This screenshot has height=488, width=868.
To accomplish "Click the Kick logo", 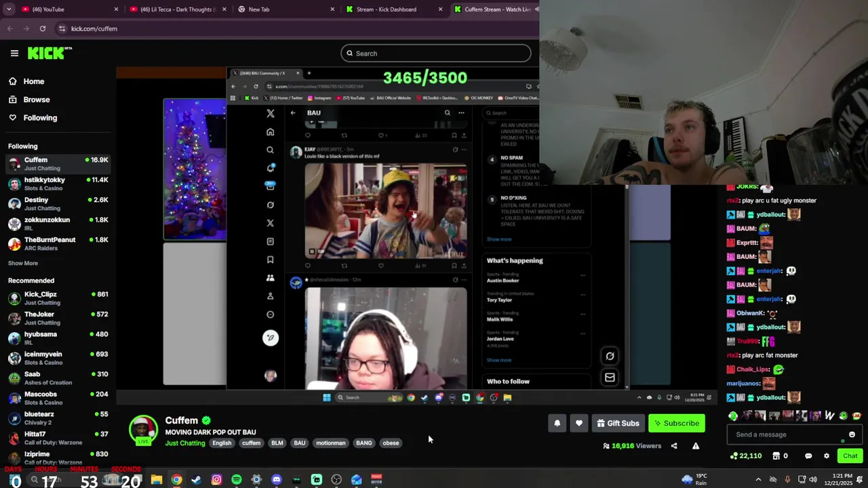I will point(50,53).
